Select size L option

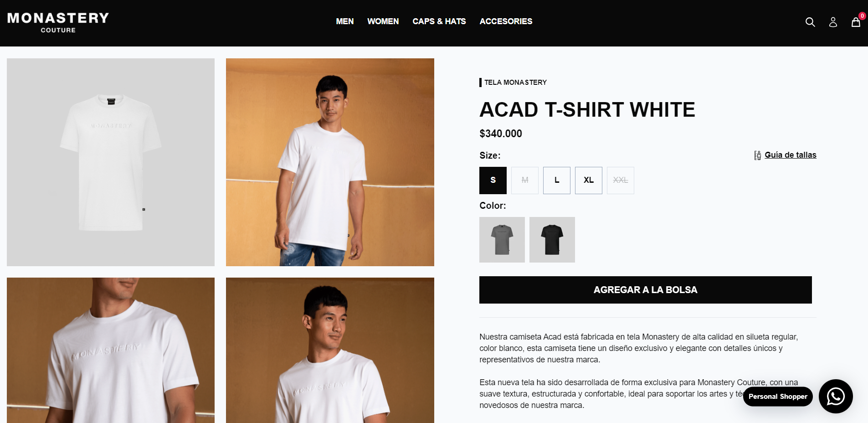557,181
